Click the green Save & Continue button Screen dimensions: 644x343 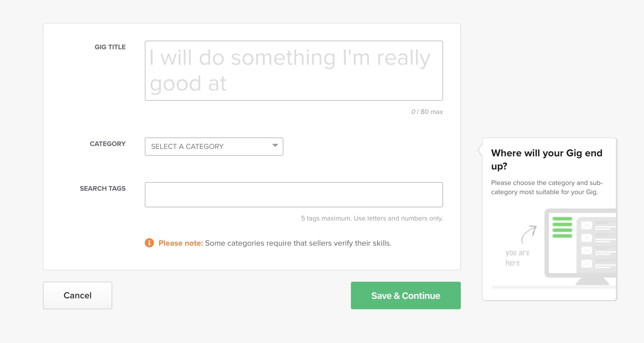(x=406, y=295)
